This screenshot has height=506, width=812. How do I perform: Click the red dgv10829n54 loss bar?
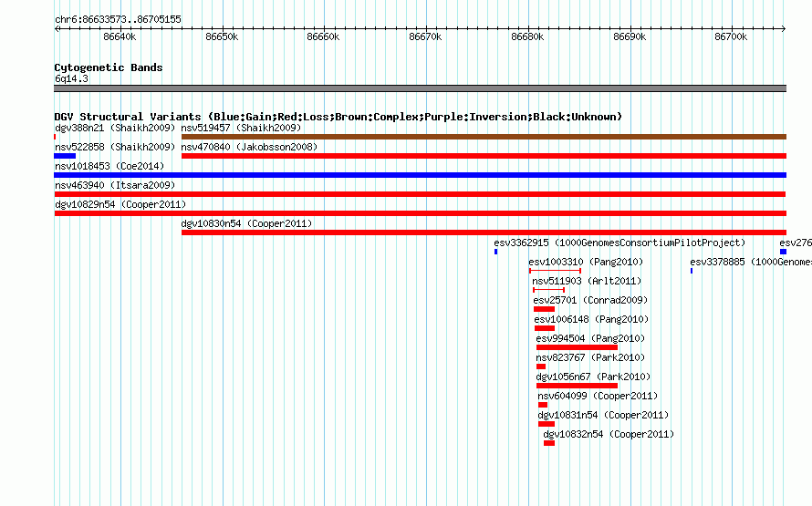click(420, 213)
